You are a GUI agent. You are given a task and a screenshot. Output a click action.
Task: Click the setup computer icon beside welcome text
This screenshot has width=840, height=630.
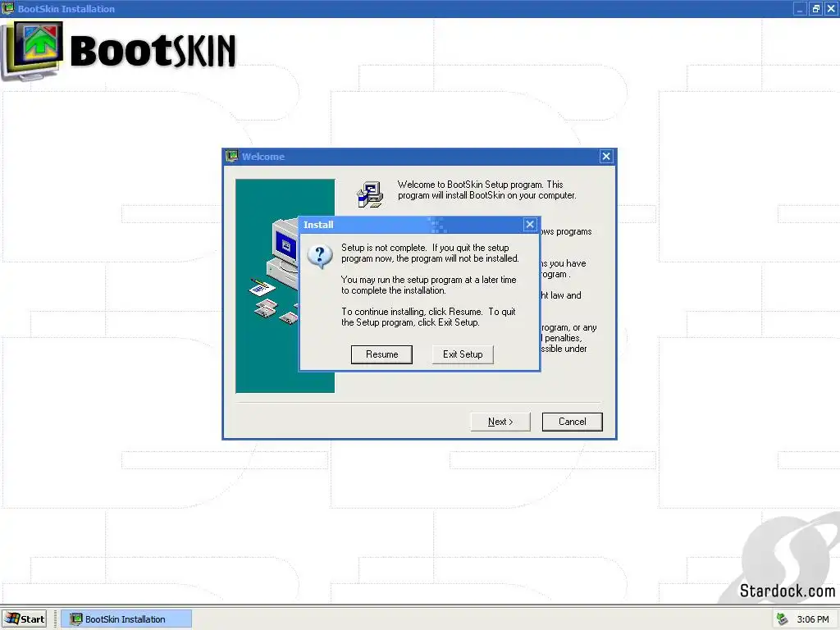click(370, 194)
